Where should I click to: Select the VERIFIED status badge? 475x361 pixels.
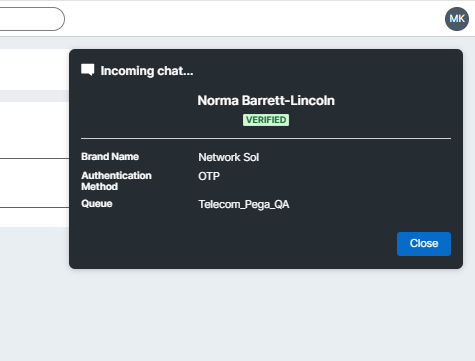click(266, 120)
